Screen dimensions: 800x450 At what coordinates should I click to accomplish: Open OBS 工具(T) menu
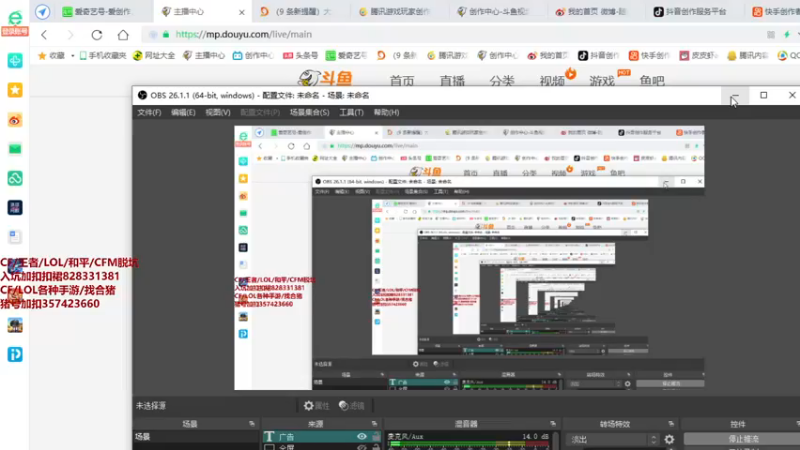[x=352, y=112]
